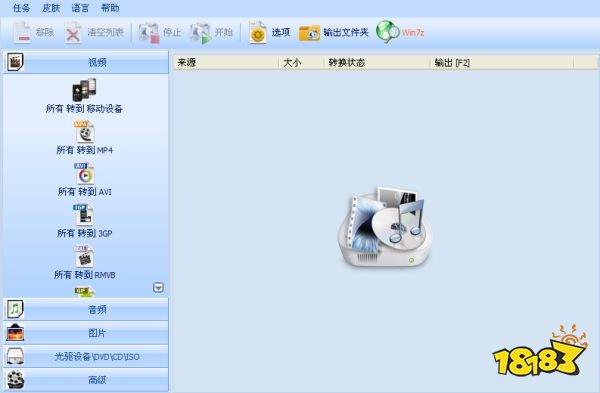
Task: Select the AVI conversion icon
Action: (84, 173)
